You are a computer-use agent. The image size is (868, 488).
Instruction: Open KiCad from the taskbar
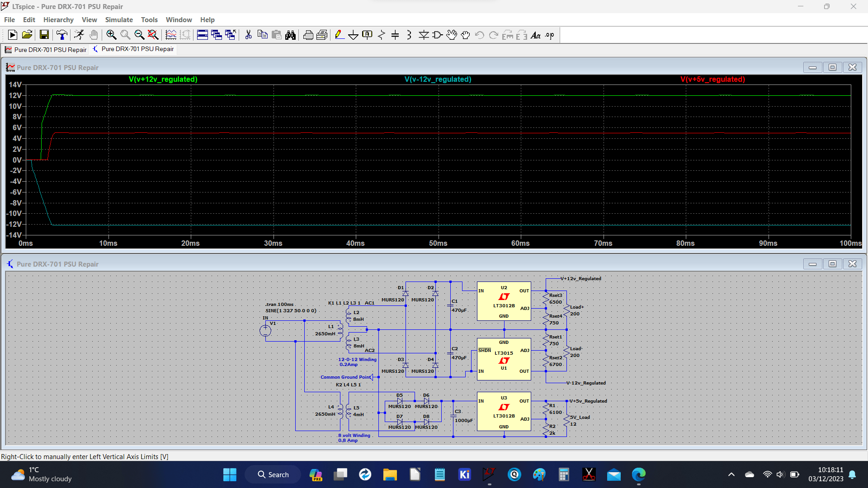click(464, 474)
